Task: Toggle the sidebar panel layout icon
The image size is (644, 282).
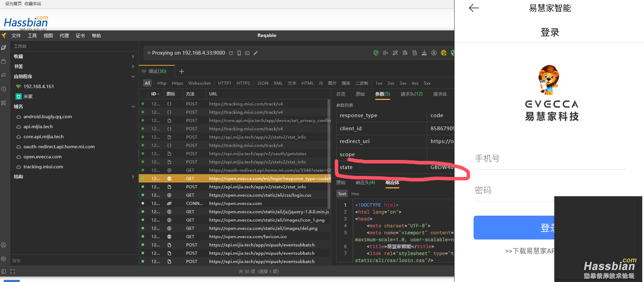Action: [4, 272]
